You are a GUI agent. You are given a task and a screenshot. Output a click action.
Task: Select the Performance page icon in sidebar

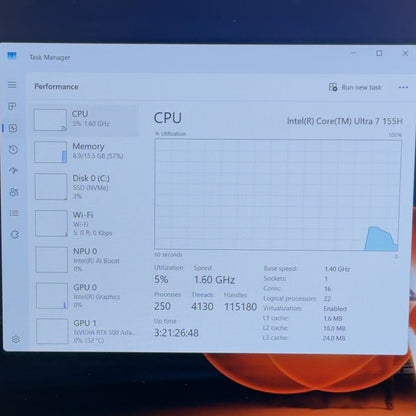(13, 128)
